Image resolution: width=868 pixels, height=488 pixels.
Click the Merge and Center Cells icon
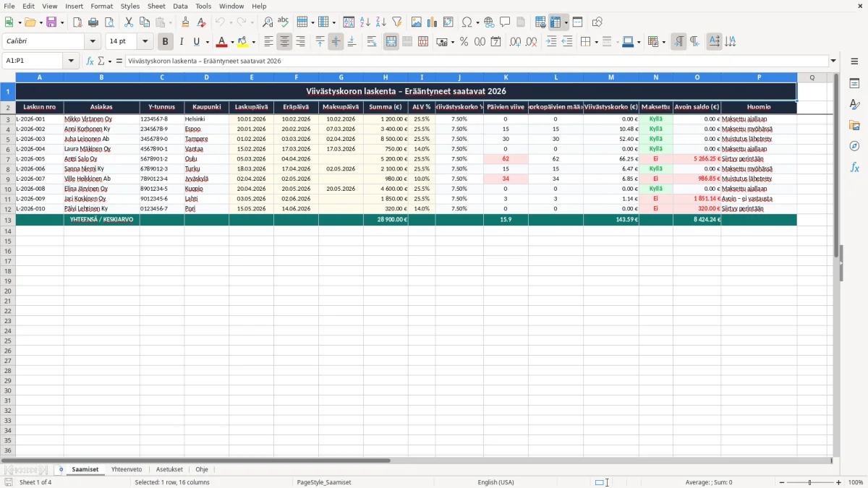click(391, 42)
